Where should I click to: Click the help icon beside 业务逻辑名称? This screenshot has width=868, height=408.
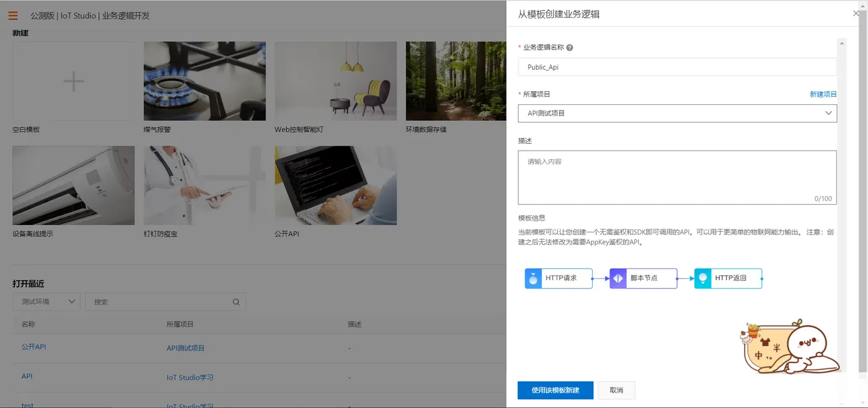tap(570, 48)
